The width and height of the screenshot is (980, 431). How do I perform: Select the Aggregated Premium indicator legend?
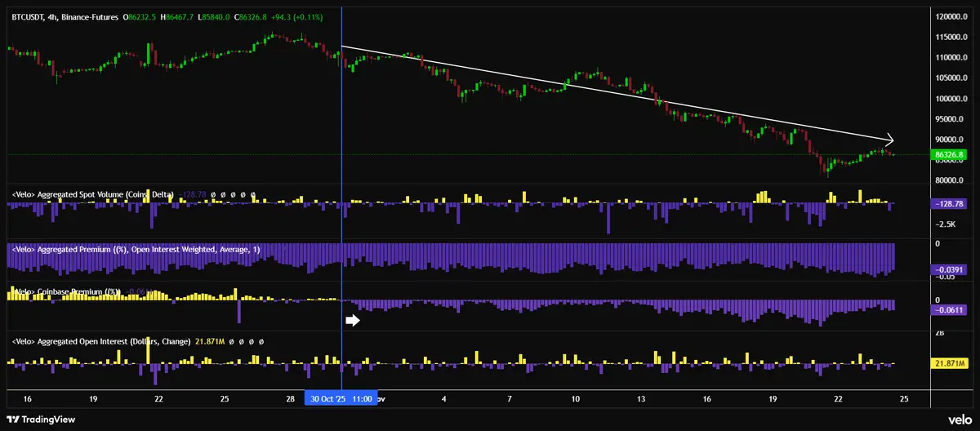tap(135, 249)
